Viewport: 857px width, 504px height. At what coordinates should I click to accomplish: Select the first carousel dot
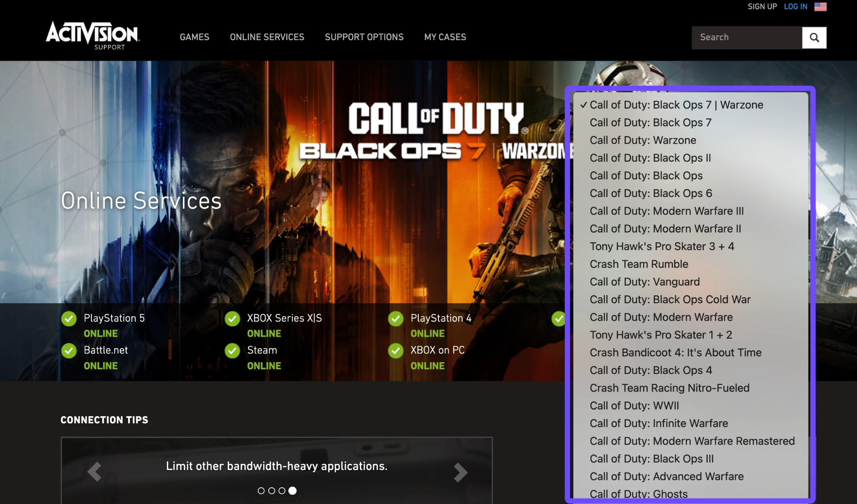point(261,491)
